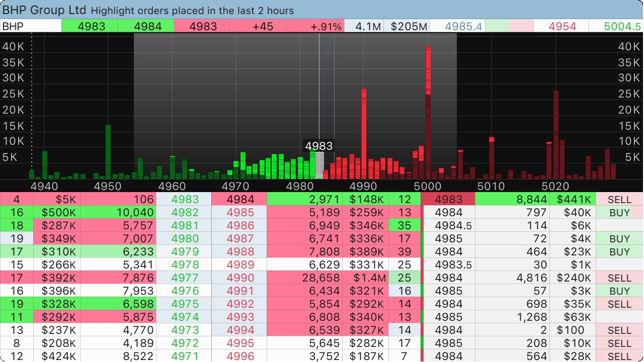Select bid price 4982 in the depth table

point(184,213)
